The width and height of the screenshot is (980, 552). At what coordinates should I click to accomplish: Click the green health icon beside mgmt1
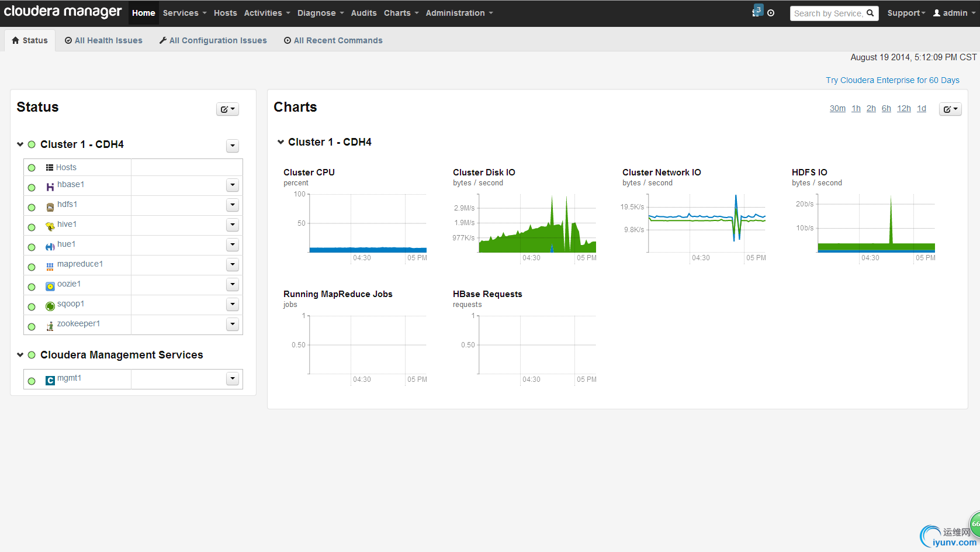[x=32, y=381]
